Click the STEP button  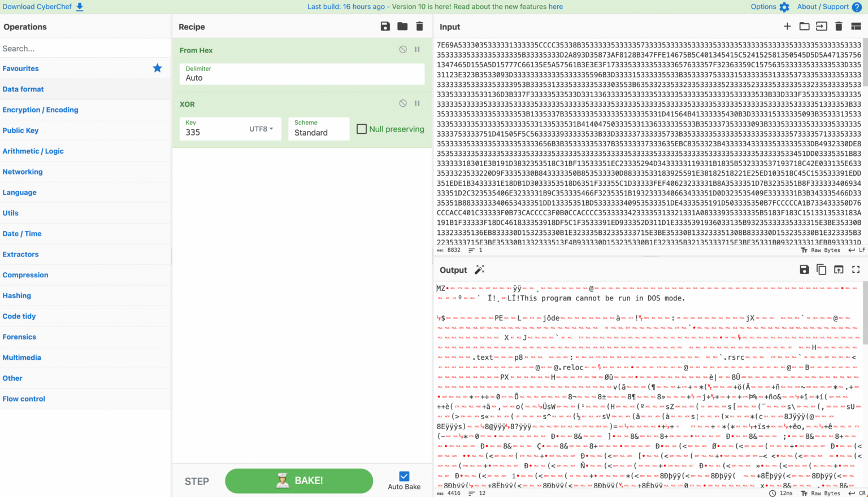point(197,481)
